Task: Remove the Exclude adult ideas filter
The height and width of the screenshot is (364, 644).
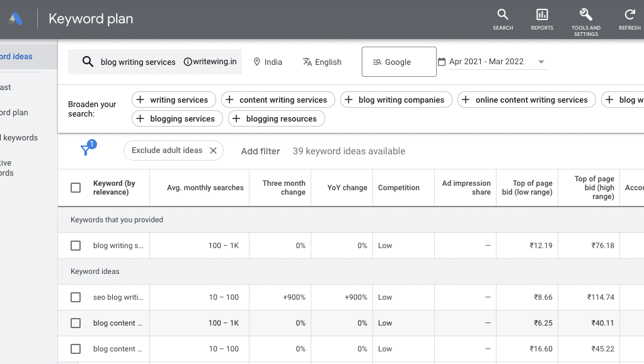Action: point(213,151)
